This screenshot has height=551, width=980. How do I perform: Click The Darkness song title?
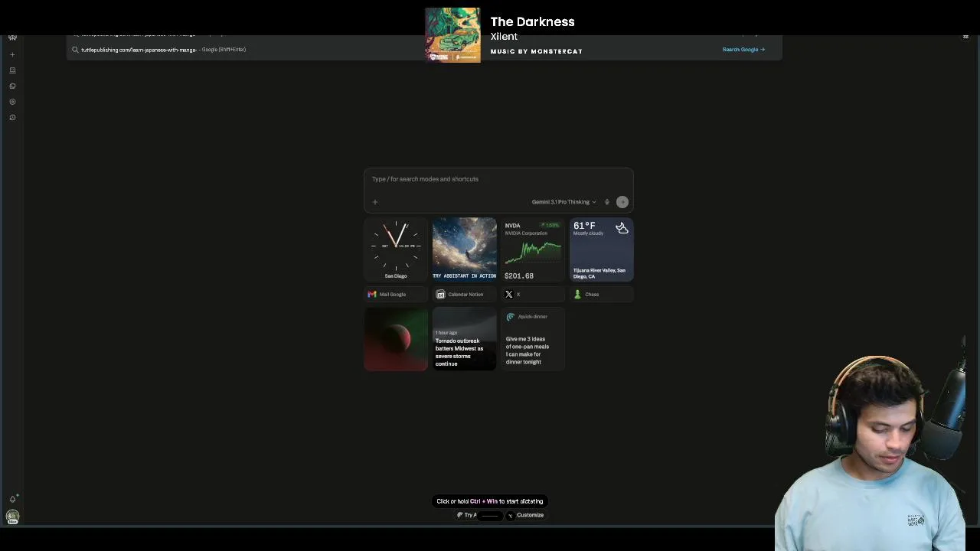(533, 21)
